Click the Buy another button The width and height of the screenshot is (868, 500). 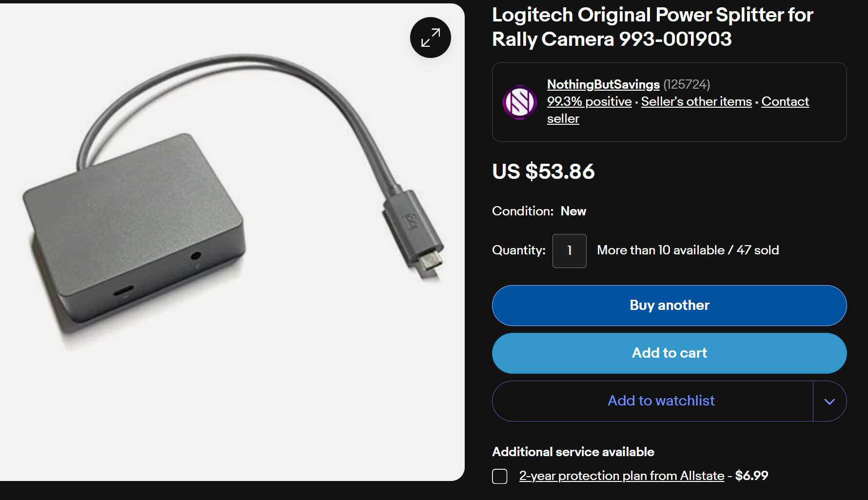point(669,306)
